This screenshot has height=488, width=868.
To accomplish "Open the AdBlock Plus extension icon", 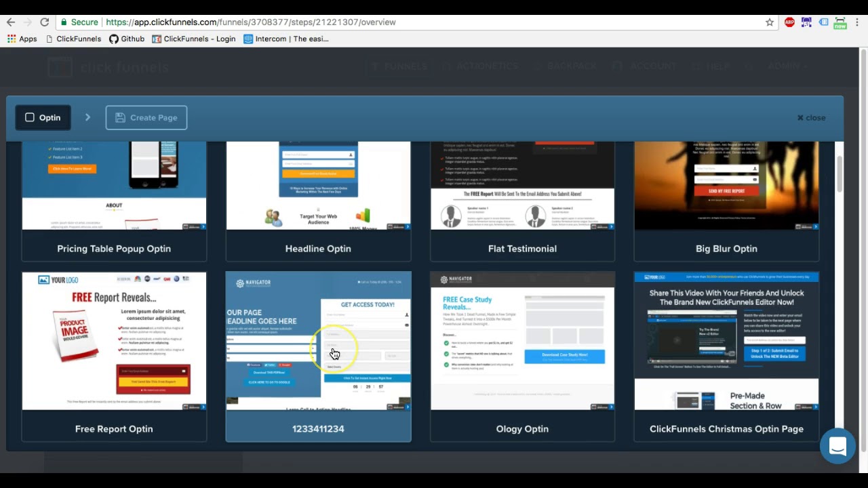I will tap(789, 22).
